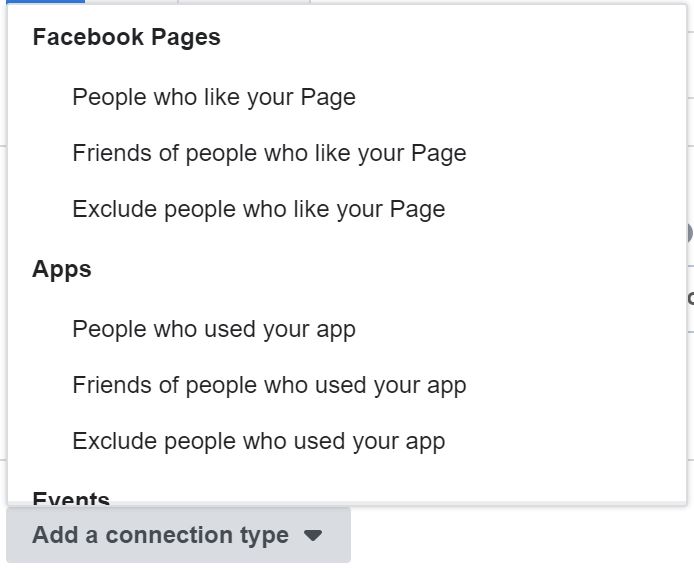Target friends of your Page's fans
Image resolution: width=694 pixels, height=570 pixels.
click(x=269, y=153)
